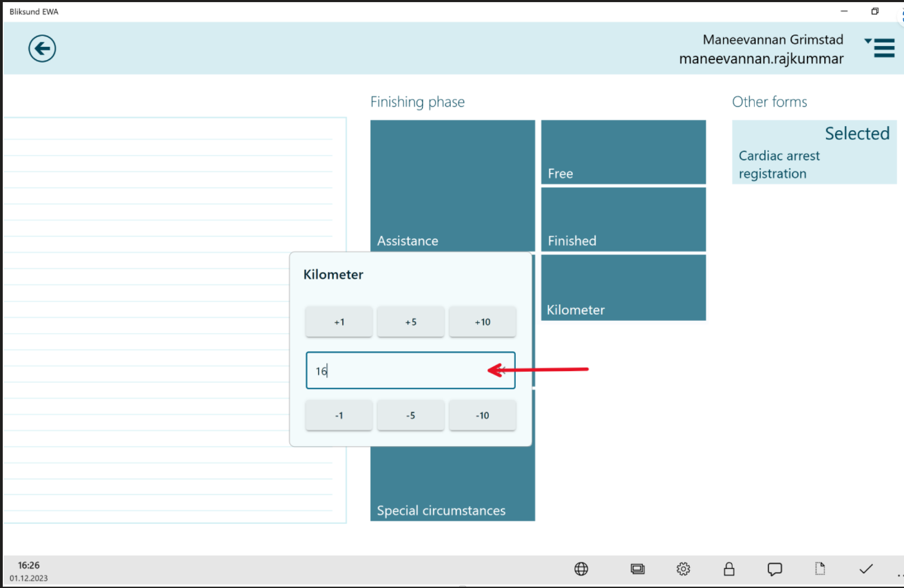904x588 pixels.
Task: Add one kilometer with +1 button
Action: [339, 322]
